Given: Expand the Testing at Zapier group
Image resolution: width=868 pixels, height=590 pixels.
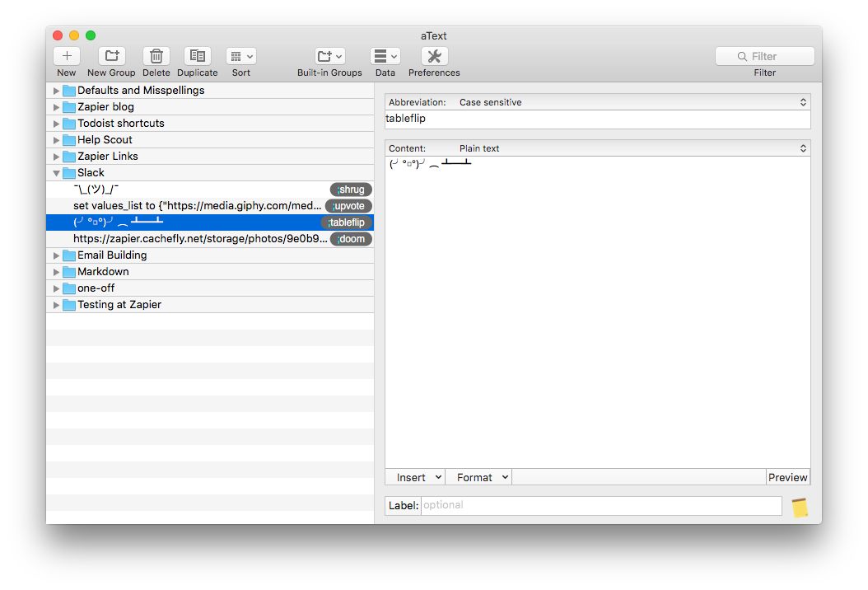Looking at the screenshot, I should (x=56, y=305).
